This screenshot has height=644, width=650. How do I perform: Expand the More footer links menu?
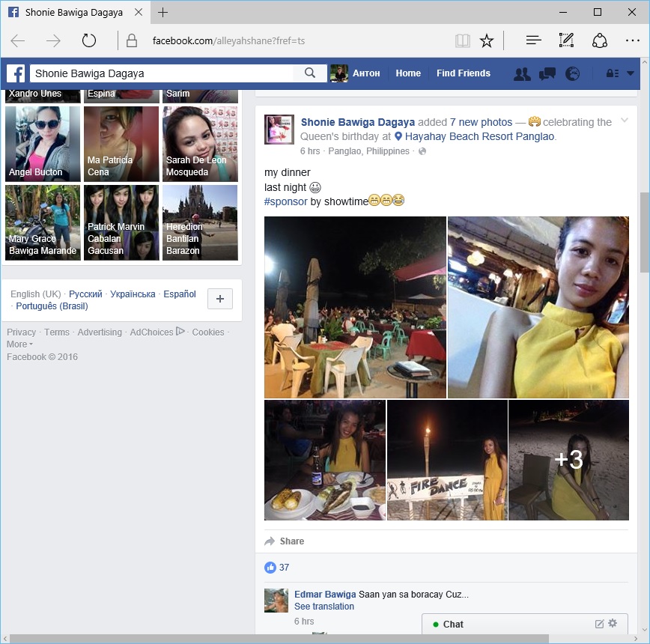coord(19,344)
